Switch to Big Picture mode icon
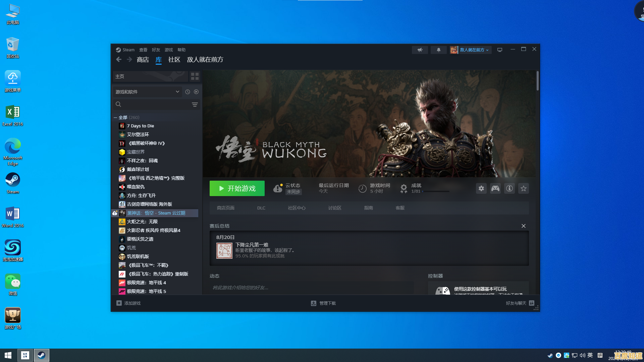 pos(500,50)
